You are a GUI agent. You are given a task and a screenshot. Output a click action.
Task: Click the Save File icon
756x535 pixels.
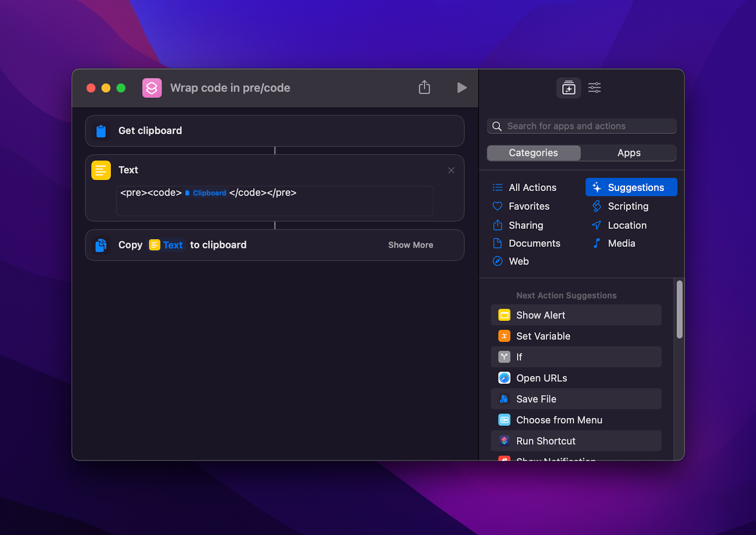[x=504, y=399]
